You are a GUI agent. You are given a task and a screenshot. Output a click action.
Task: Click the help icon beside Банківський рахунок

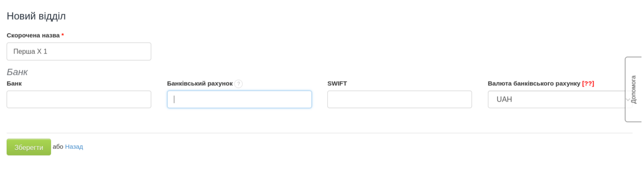pyautogui.click(x=238, y=84)
